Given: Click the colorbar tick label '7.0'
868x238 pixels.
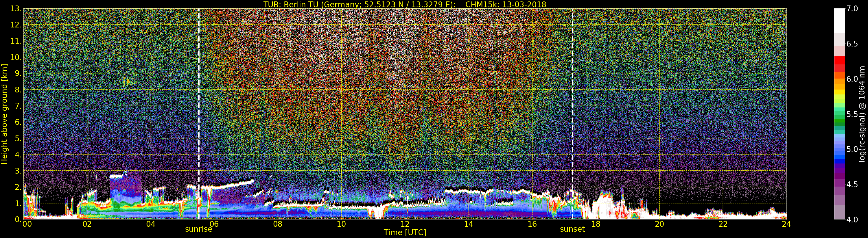Looking at the screenshot, I should [x=852, y=9].
